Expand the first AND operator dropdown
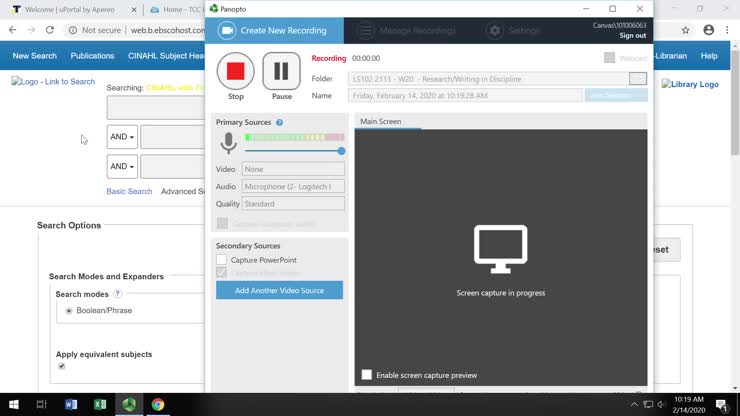 pos(122,137)
